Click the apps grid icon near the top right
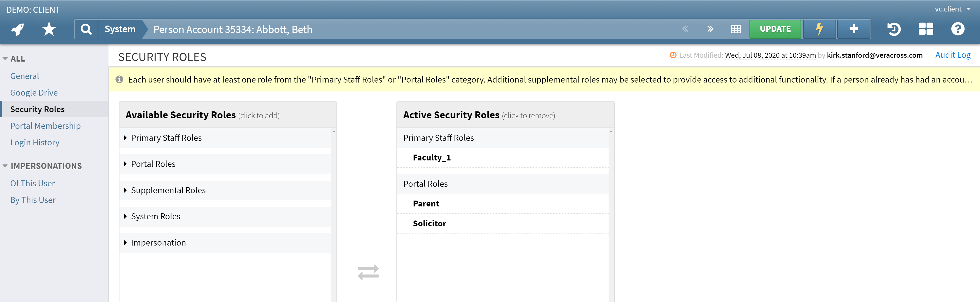980x302 pixels. (x=926, y=29)
